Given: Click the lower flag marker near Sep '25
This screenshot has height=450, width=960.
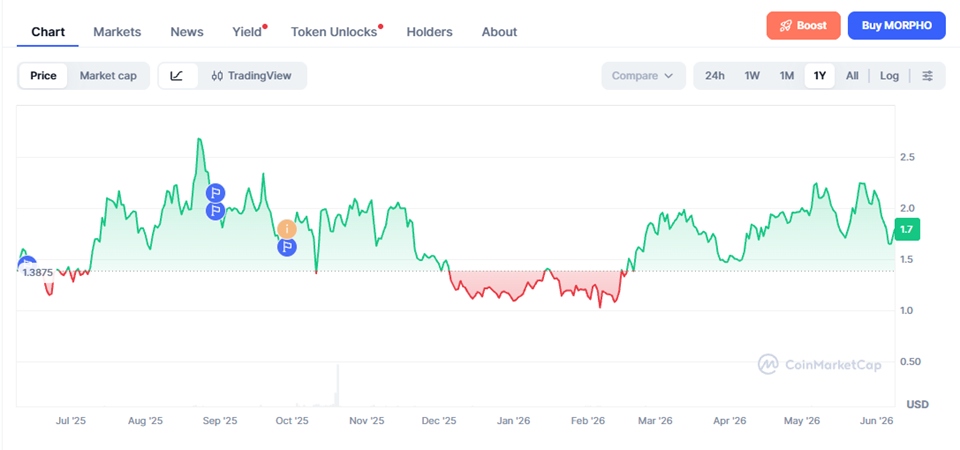Looking at the screenshot, I should [215, 211].
